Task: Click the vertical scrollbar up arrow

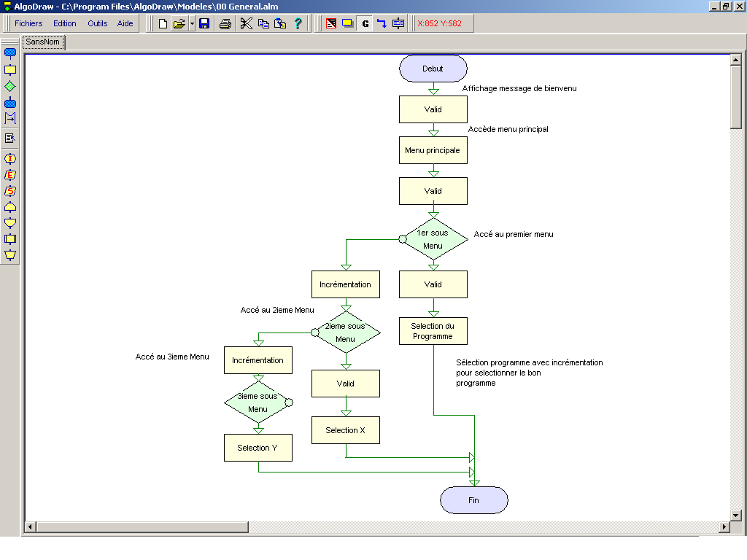Action: (x=735, y=60)
